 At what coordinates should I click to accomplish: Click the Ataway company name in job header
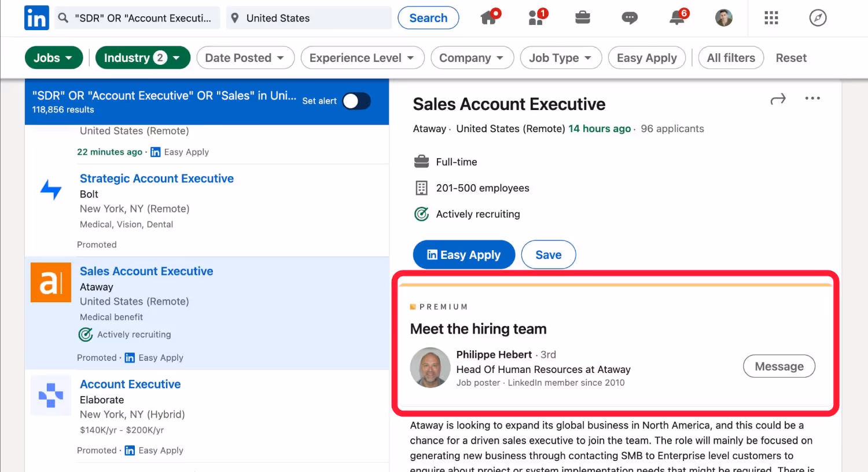[429, 129]
